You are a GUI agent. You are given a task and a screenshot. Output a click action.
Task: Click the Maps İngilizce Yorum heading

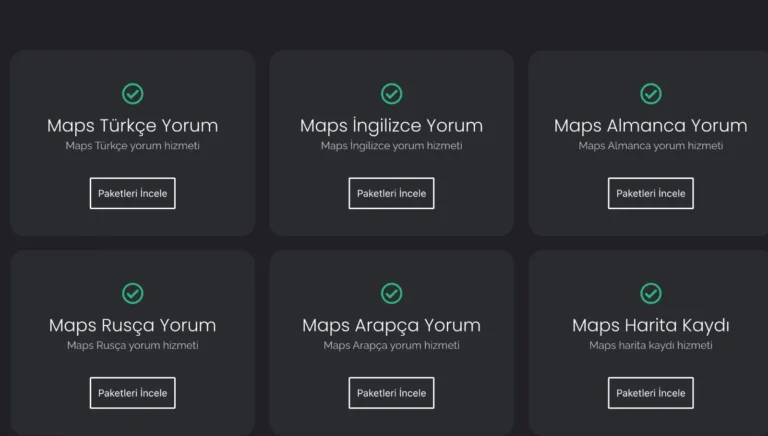(x=391, y=126)
